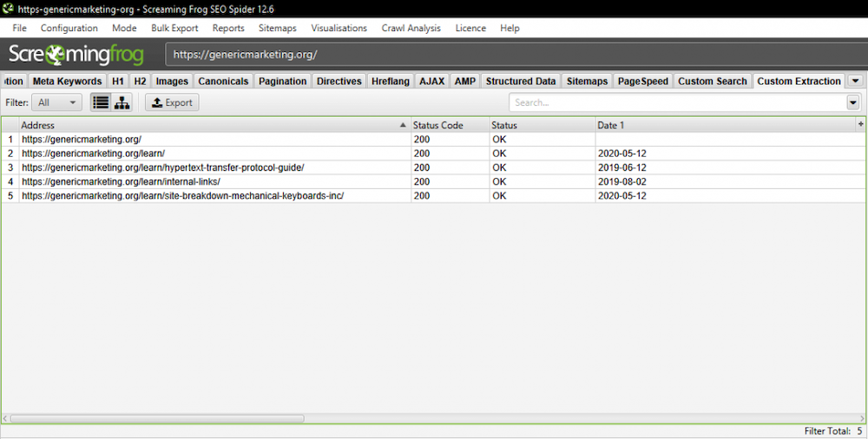Switch to H2 tab

point(140,81)
